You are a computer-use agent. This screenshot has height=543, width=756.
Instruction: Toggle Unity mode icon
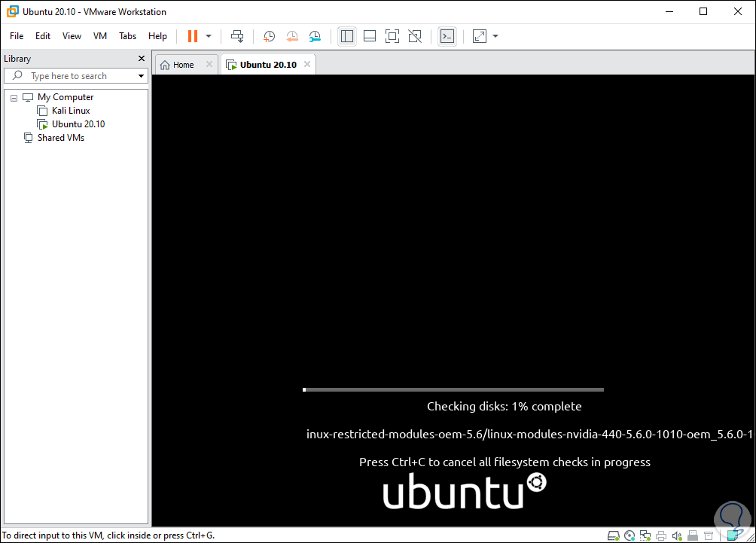pos(415,36)
